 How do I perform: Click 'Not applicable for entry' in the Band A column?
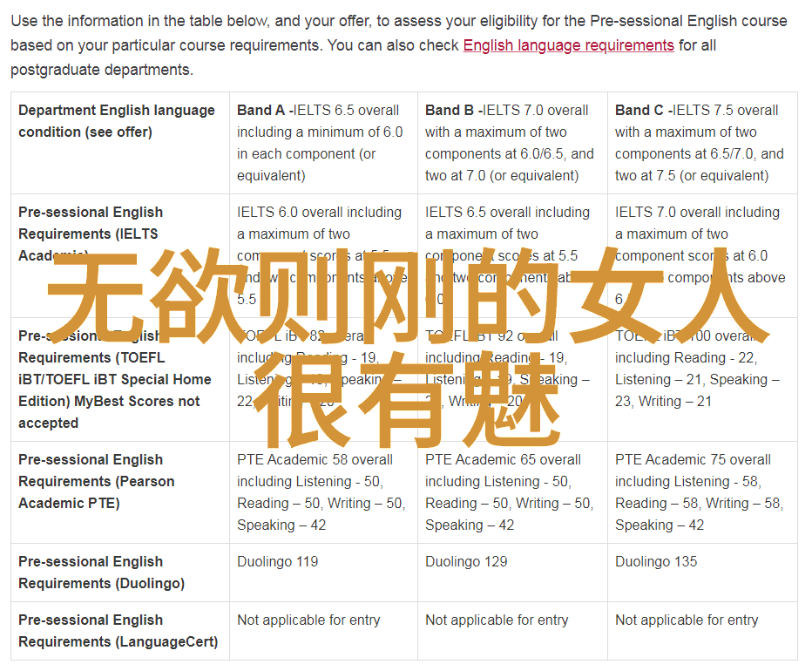308,620
